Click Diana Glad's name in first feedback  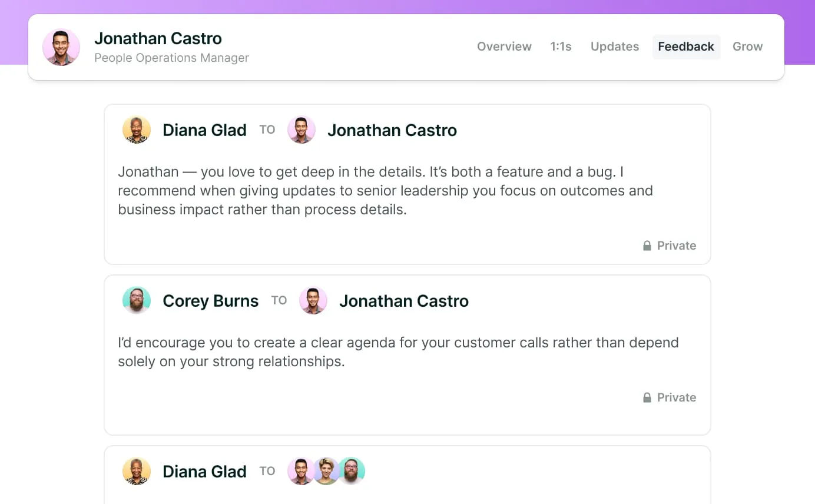click(x=204, y=130)
